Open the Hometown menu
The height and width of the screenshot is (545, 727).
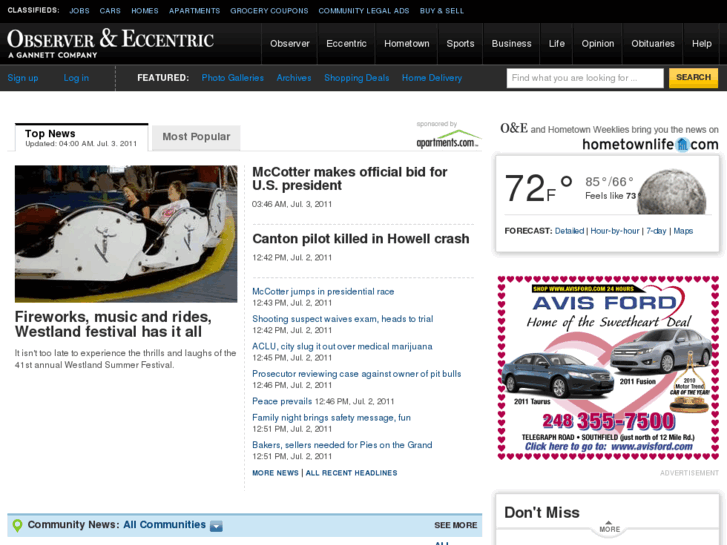click(407, 44)
